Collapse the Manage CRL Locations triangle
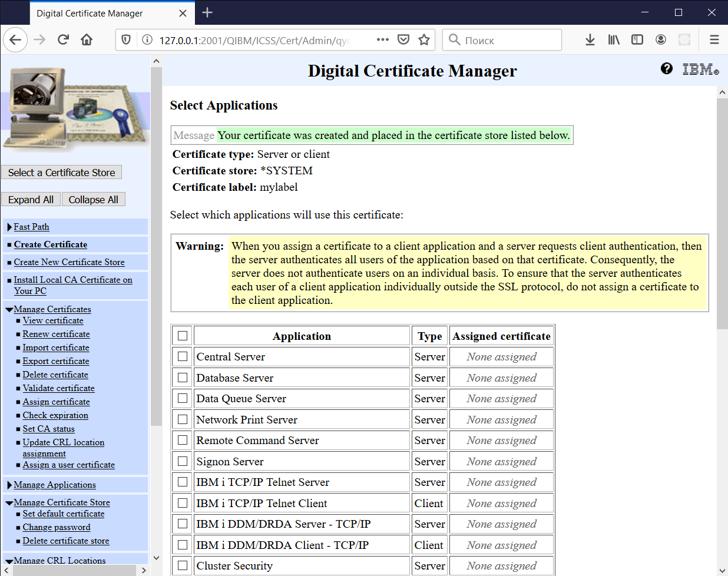 coord(9,561)
